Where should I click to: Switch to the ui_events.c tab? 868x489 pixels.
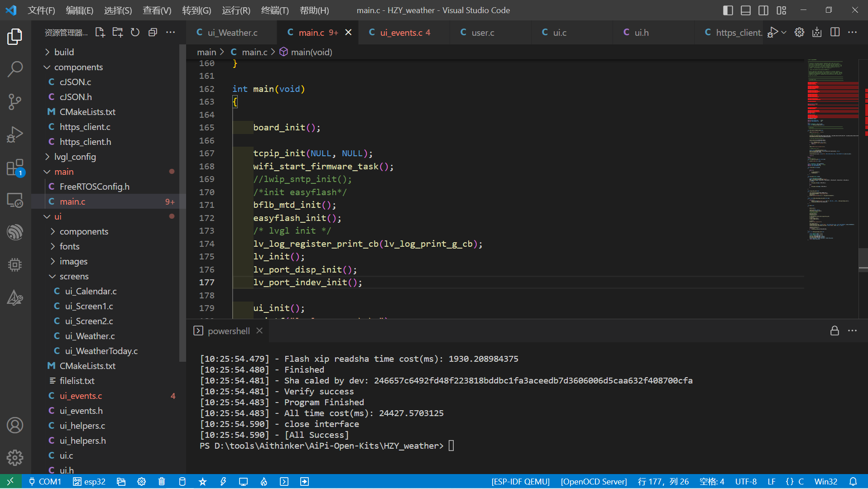[x=404, y=33]
